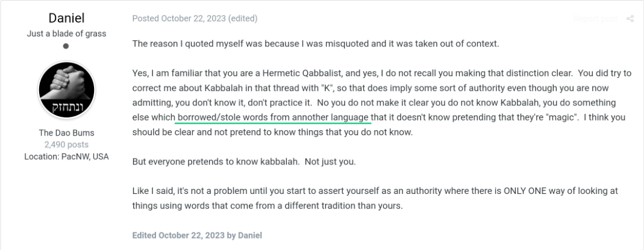Image resolution: width=644 pixels, height=250 pixels.
Task: Open the Daniel username profile link
Action: [66, 17]
